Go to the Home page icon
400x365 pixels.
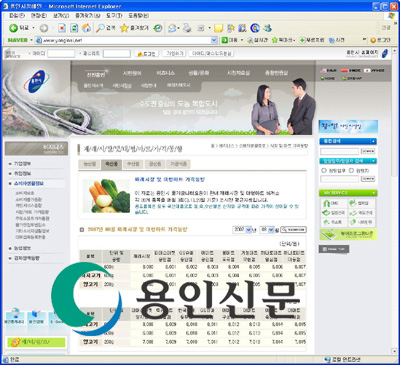[x=86, y=28]
